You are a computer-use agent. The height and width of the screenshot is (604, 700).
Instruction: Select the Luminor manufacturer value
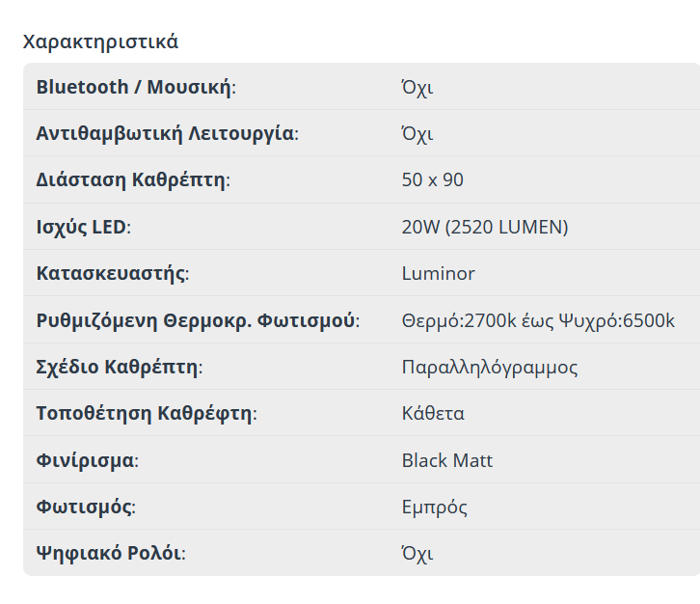tap(439, 273)
